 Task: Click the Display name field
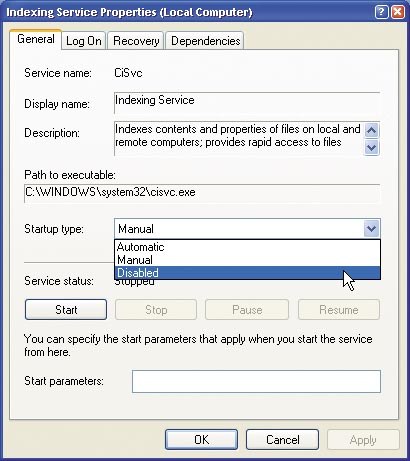coord(247,103)
